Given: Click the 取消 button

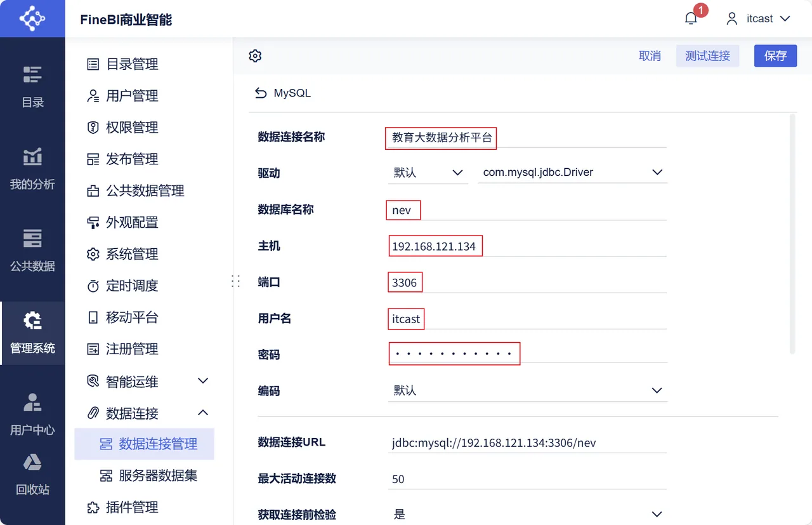Looking at the screenshot, I should click(x=650, y=56).
